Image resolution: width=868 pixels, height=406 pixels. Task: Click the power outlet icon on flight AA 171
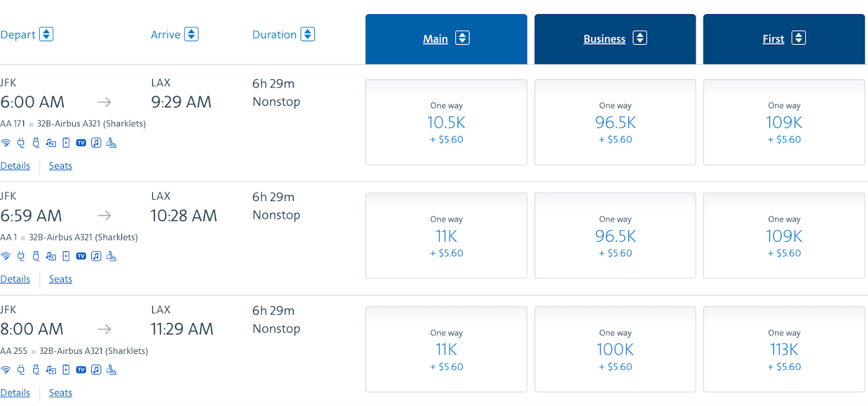click(x=21, y=143)
